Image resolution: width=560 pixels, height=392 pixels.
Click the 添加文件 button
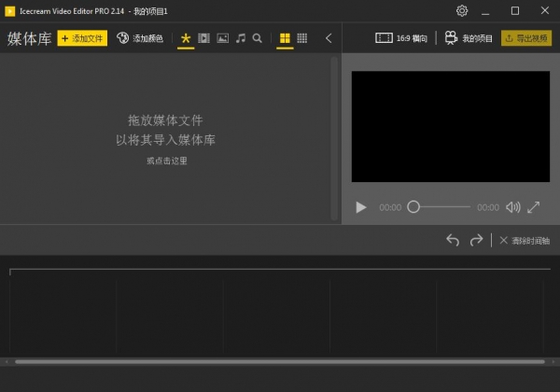point(82,38)
